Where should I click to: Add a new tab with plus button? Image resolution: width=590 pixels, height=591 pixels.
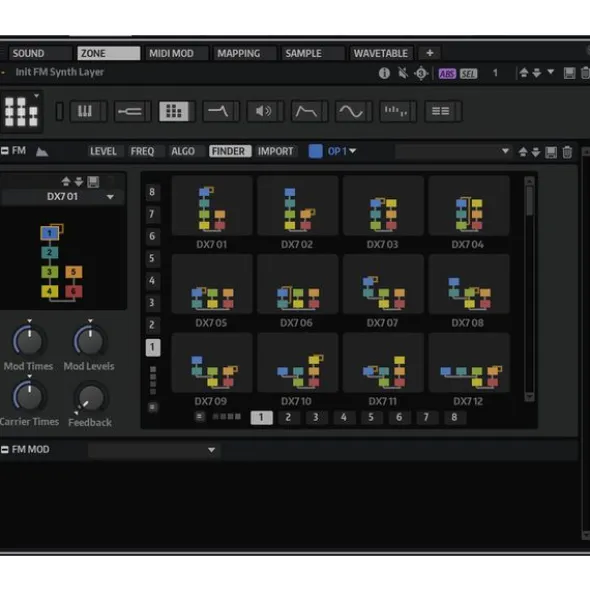pyautogui.click(x=430, y=53)
